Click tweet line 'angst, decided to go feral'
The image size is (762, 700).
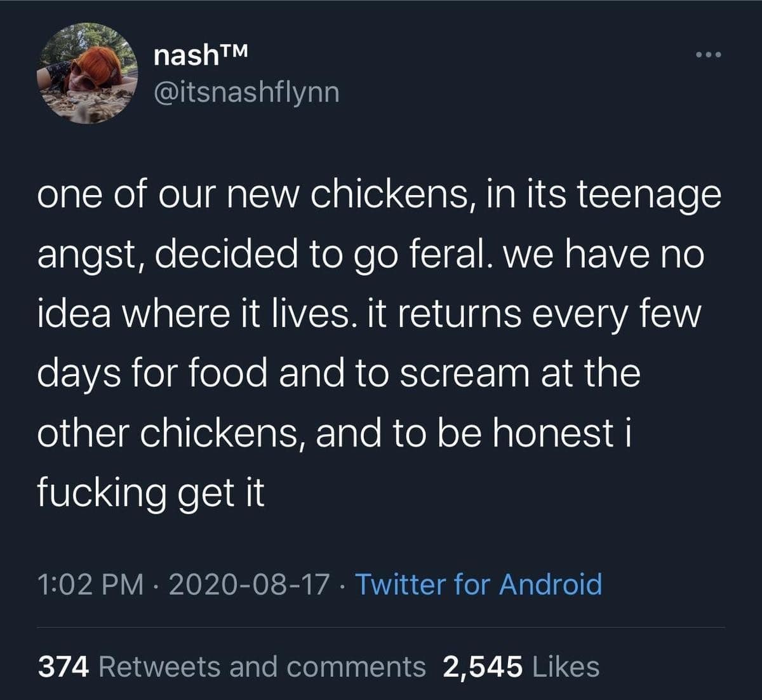point(370,255)
